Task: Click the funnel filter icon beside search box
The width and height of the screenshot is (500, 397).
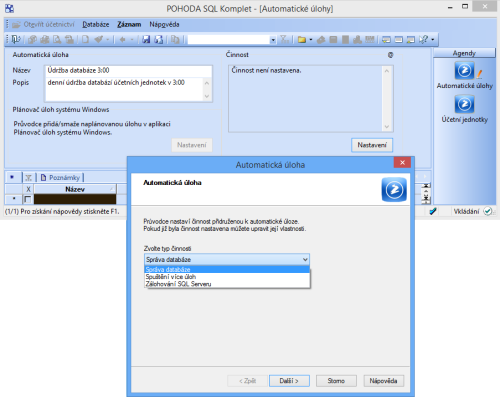Action: click(x=284, y=40)
